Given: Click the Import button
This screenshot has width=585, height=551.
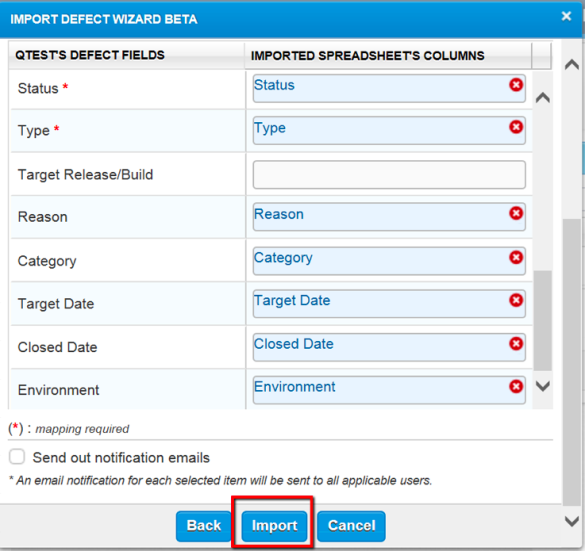Looking at the screenshot, I should [275, 526].
